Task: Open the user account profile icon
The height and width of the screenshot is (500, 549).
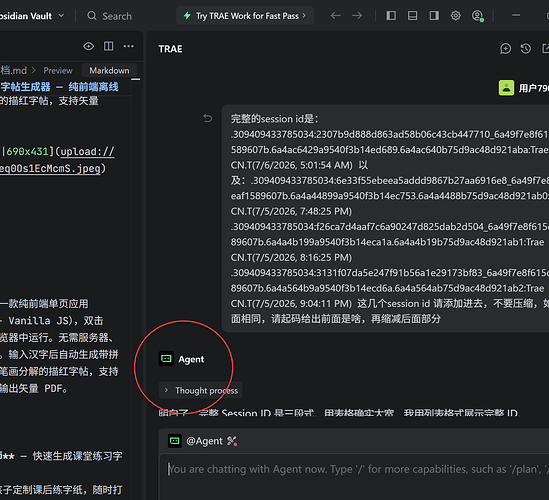Action: (x=478, y=16)
